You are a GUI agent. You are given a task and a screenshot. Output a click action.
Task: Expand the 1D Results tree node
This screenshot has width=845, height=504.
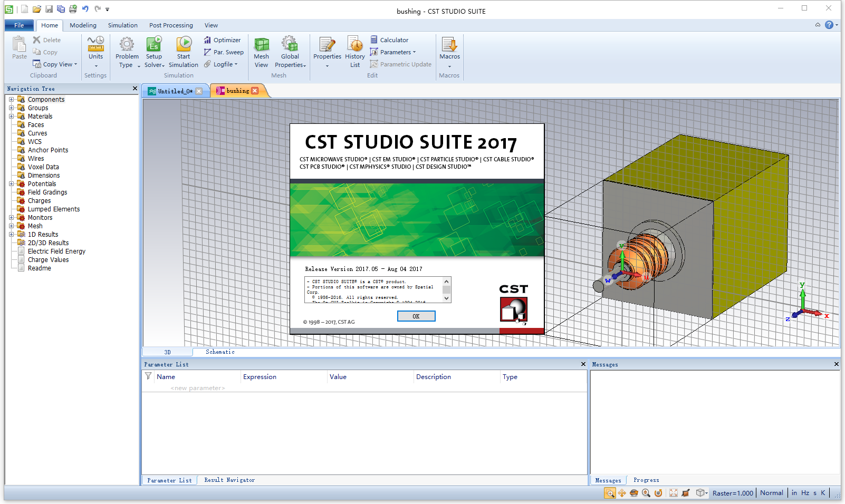coord(11,234)
